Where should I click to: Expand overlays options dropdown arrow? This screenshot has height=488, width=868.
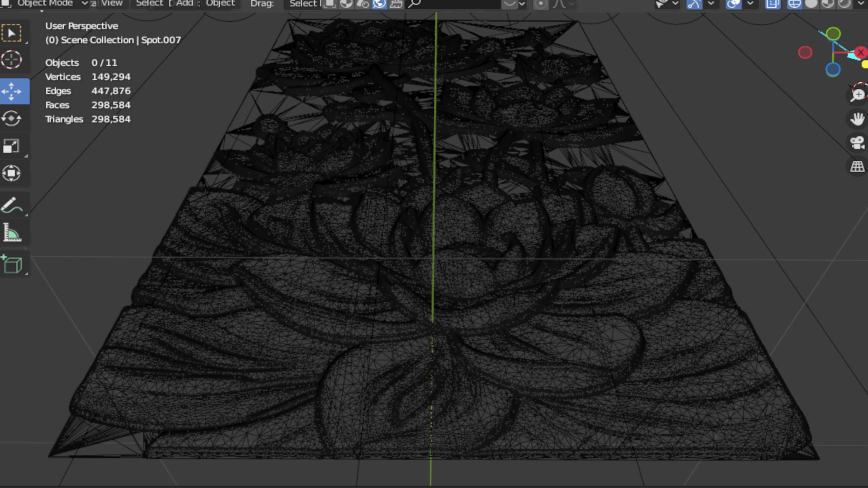[750, 4]
